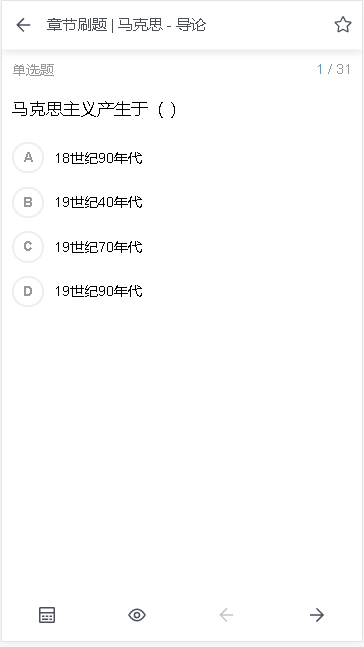
Task: Click the total question count 31
Action: pyautogui.click(x=343, y=69)
